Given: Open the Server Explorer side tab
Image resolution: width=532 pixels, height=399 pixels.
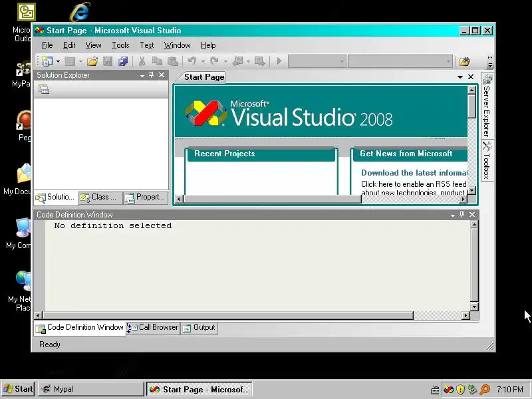Looking at the screenshot, I should 487,106.
